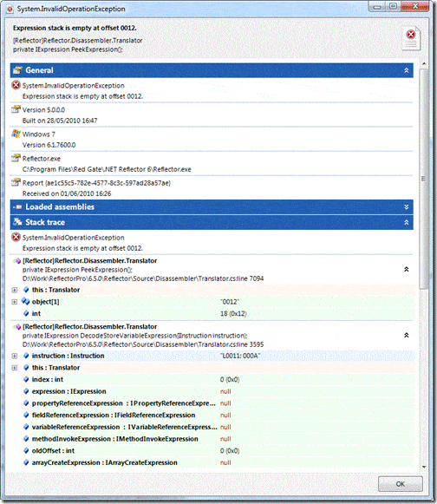
Task: Click the 'index : int' diamond icon
Action: 26,379
